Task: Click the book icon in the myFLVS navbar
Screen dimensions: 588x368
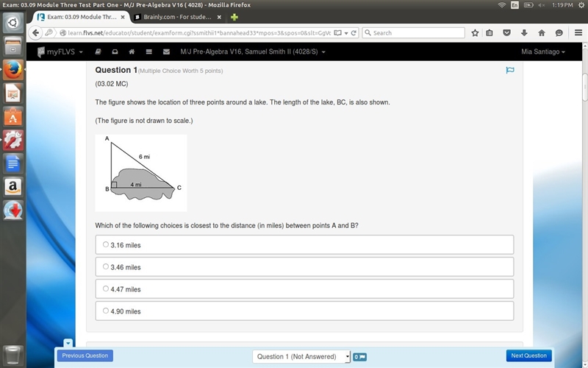Action: [98, 52]
